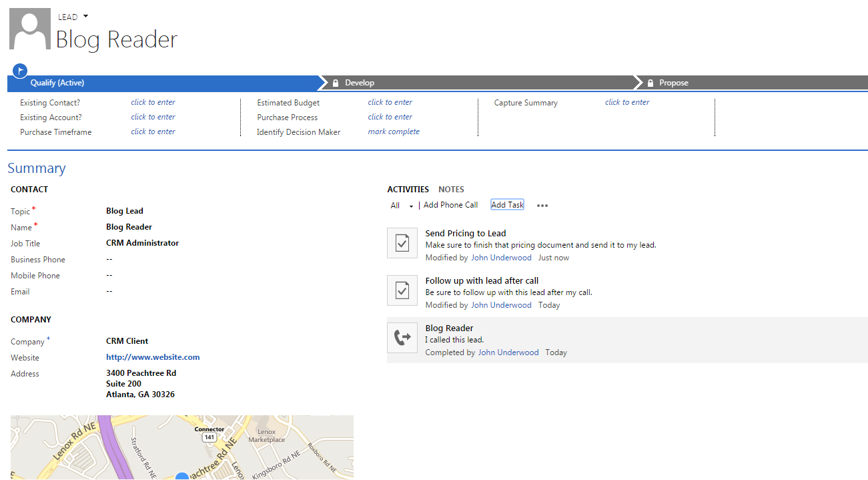The width and height of the screenshot is (868, 480).
Task: Click Add Phone Call
Action: tap(450, 205)
